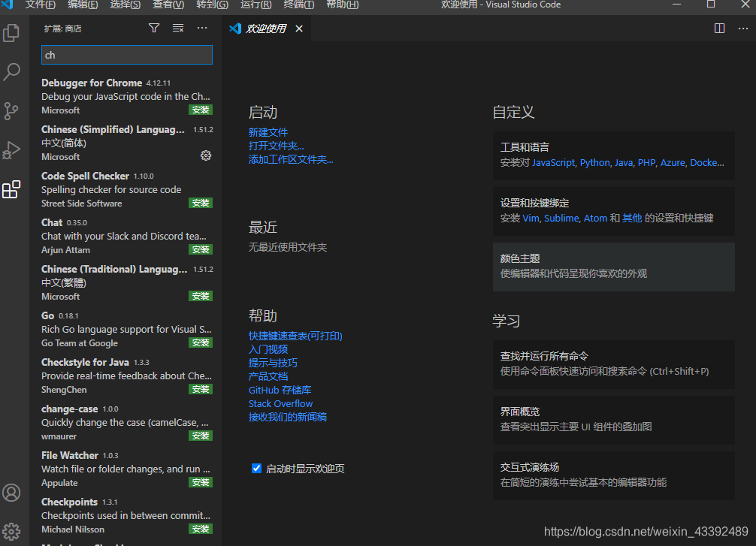Close the 欢迎使用 tab
Viewport: 756px width, 546px height.
pyautogui.click(x=299, y=29)
